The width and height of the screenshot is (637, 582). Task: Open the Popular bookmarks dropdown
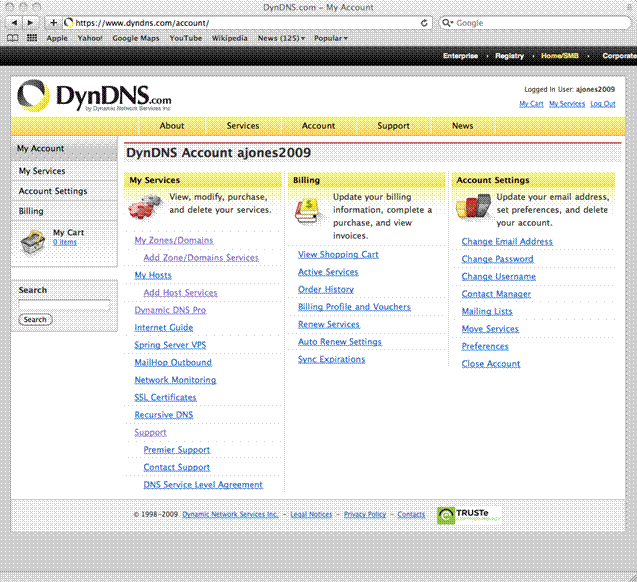[331, 38]
